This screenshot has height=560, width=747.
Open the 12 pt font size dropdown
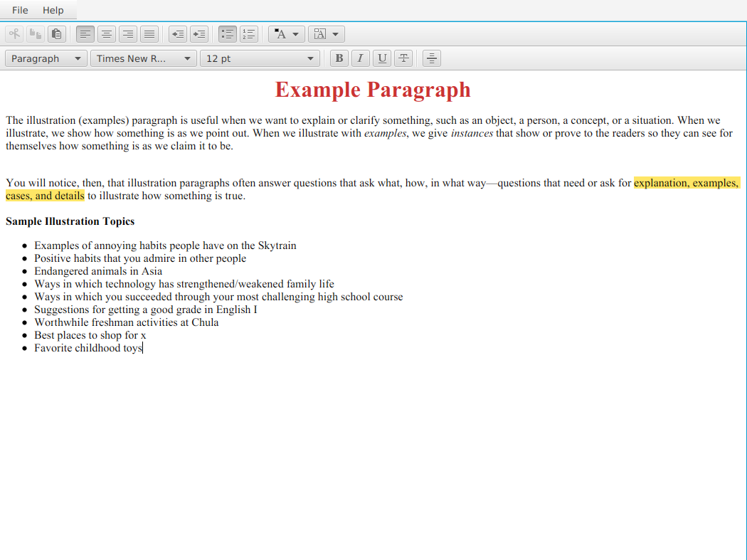[x=260, y=58]
